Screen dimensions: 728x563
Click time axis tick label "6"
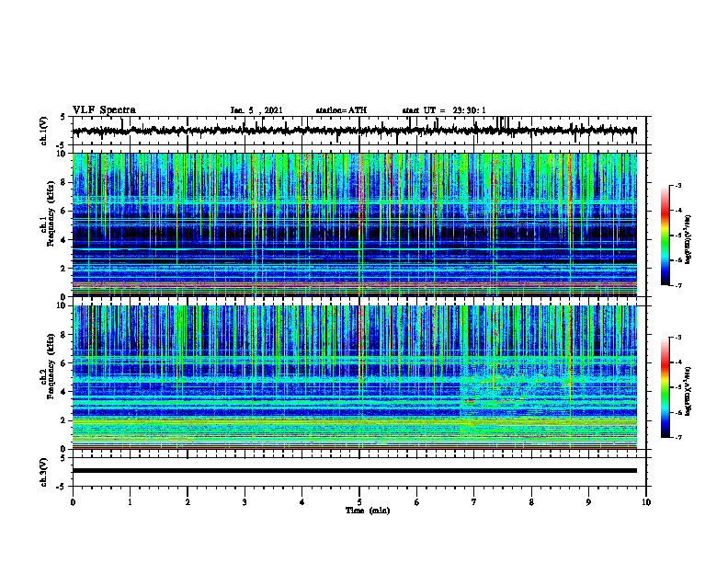(417, 502)
